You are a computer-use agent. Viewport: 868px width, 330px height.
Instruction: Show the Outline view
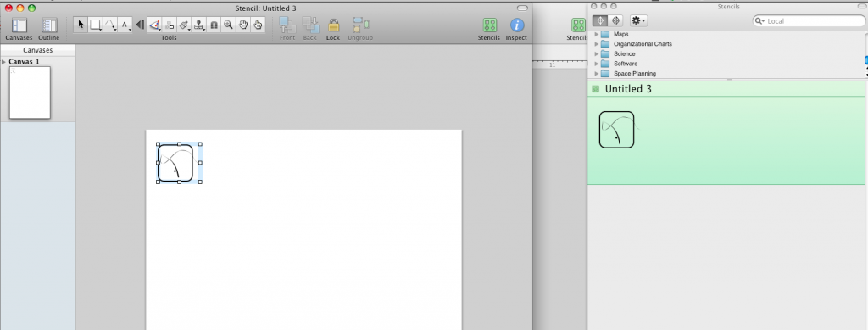click(48, 29)
